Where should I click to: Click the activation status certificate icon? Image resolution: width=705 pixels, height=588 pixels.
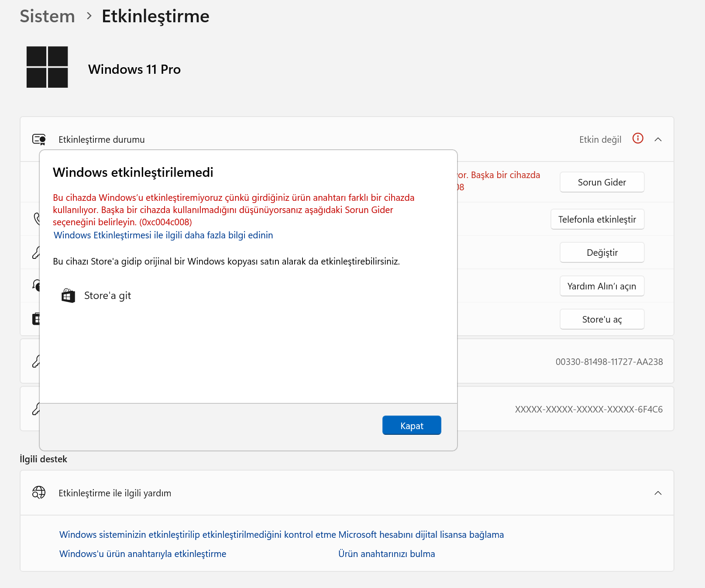pyautogui.click(x=39, y=139)
